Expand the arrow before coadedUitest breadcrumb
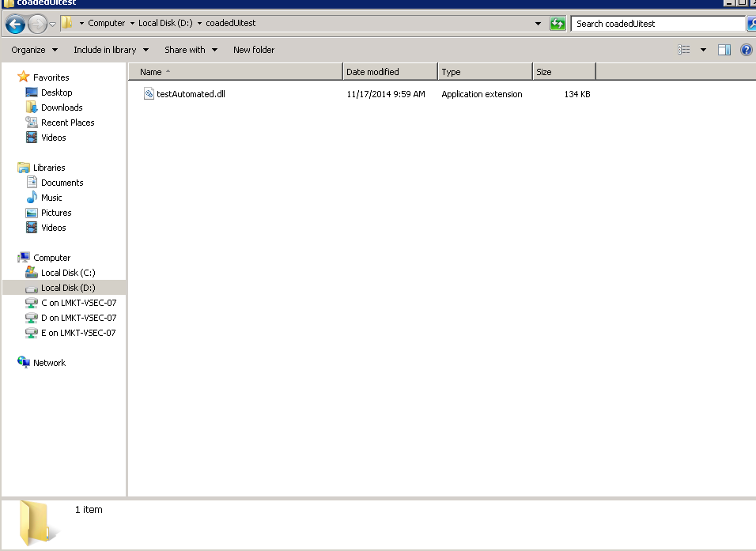Image resolution: width=756 pixels, height=551 pixels. 199,23
